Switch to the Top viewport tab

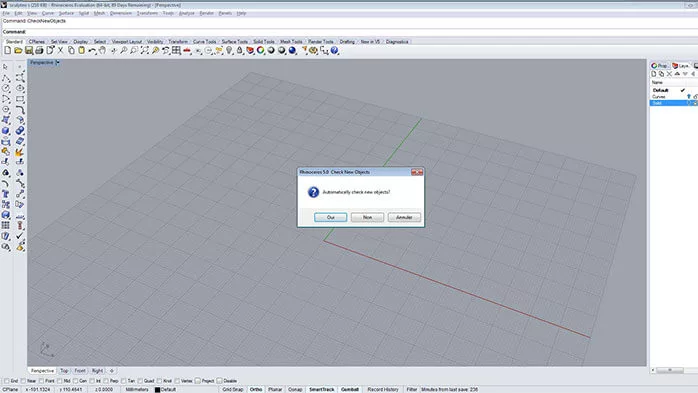[65, 371]
